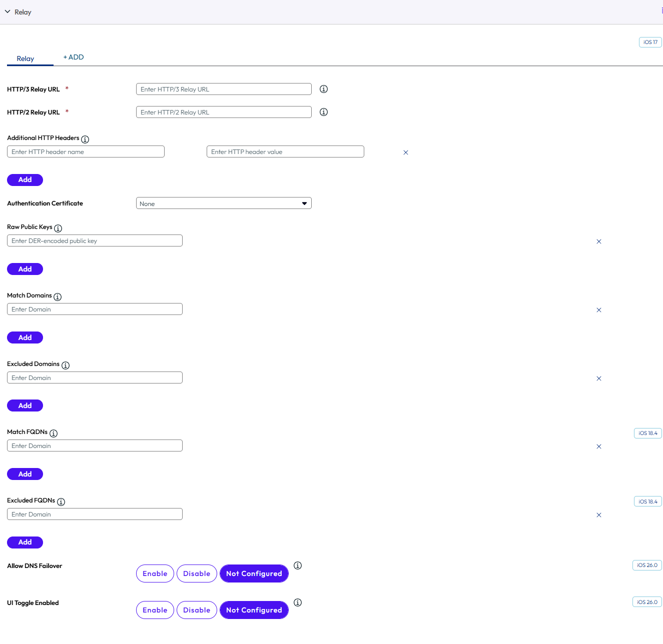This screenshot has height=644, width=663.
Task: Open the Authentication Certificate dropdown
Action: [224, 203]
